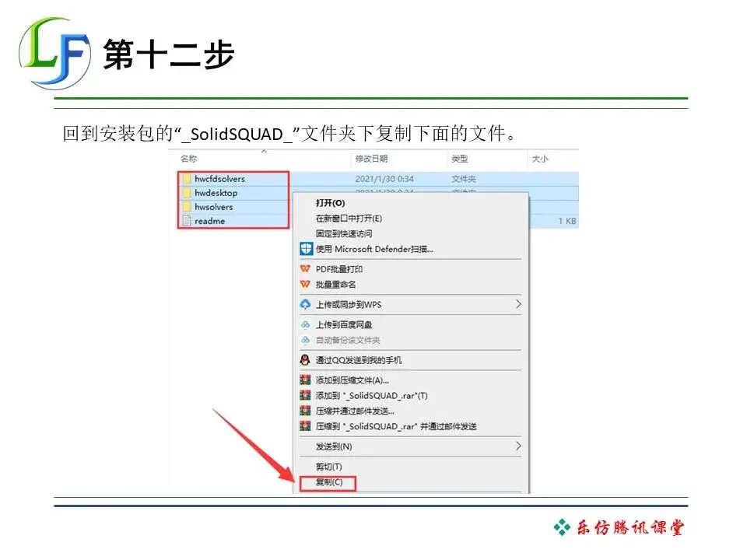Choose 添加到 "_SolidSQUAD_.rar"(T)
The width and height of the screenshot is (747, 560).
pos(372,395)
